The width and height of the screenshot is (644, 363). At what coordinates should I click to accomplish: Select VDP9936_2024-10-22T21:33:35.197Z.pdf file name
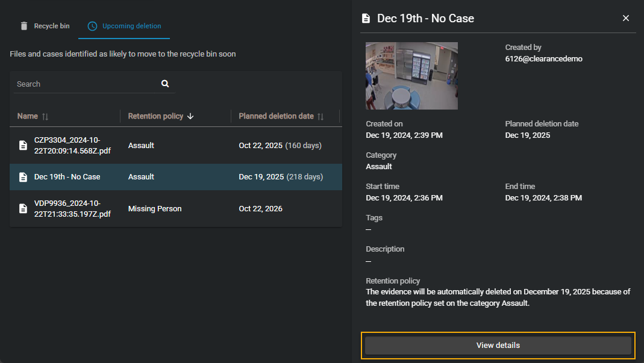72,209
